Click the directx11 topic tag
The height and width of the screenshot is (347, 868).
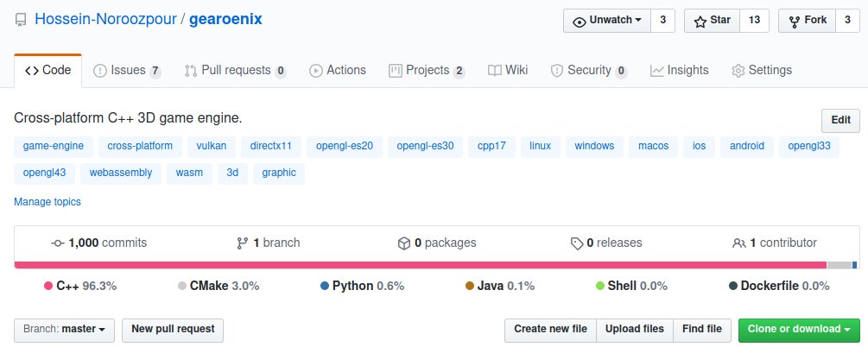coord(271,147)
